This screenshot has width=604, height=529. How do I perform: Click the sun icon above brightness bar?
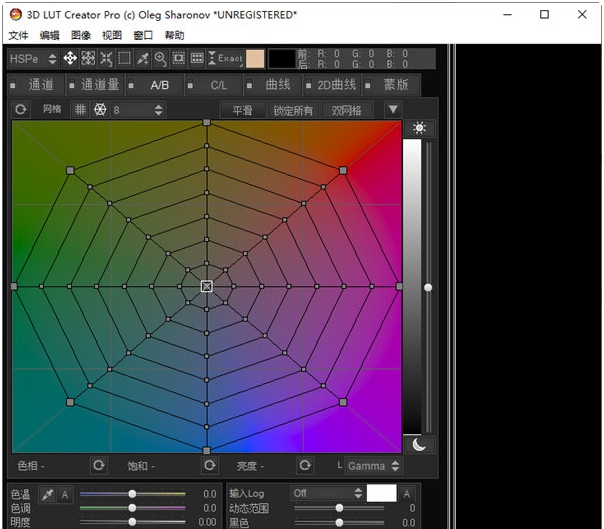[x=419, y=128]
